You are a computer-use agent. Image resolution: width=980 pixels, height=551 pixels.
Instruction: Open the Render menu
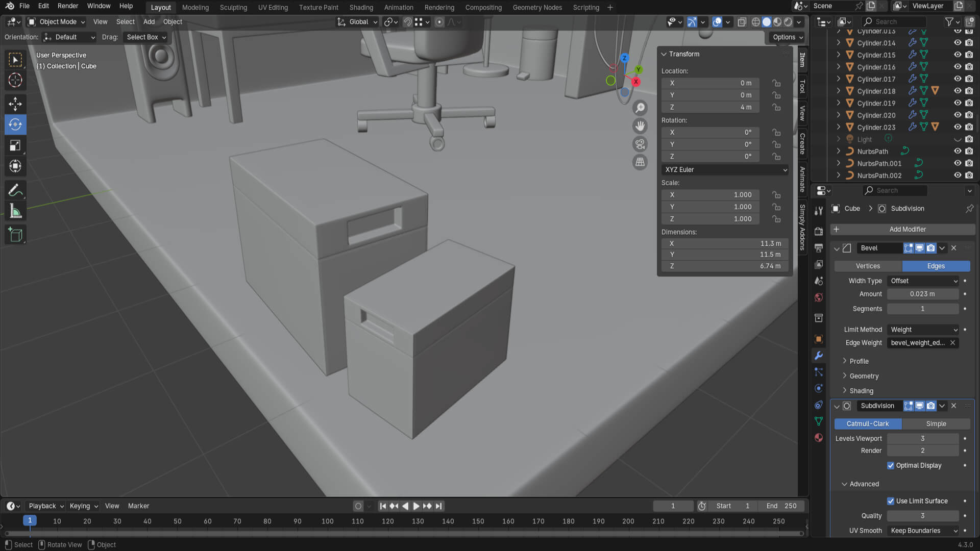tap(68, 6)
